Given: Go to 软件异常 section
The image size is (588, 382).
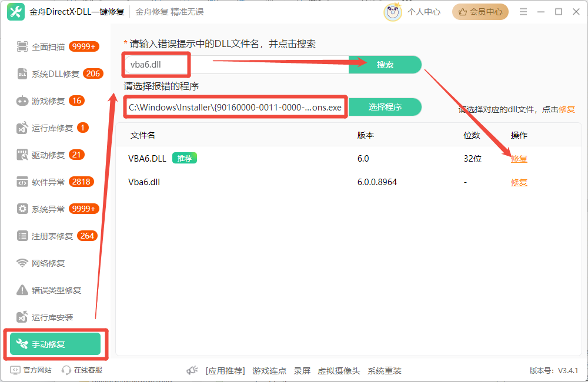Looking at the screenshot, I should click(x=55, y=182).
